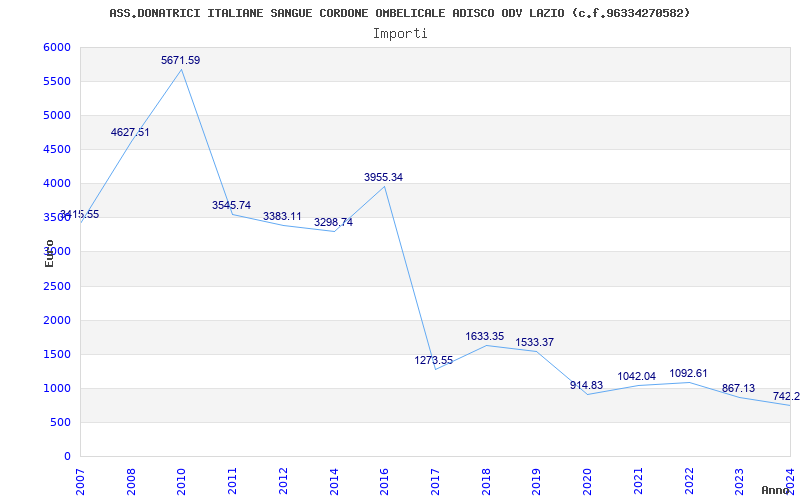800x500 pixels.
Task: Click the 1042.04 data label
Action: click(x=637, y=377)
